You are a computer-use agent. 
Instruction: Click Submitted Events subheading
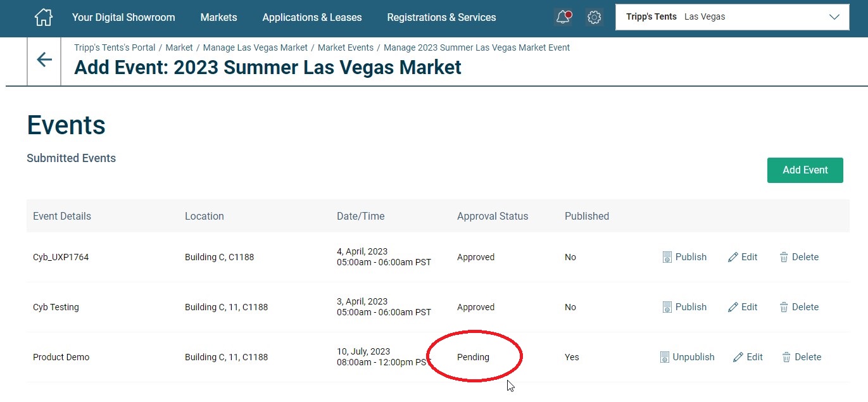click(72, 158)
